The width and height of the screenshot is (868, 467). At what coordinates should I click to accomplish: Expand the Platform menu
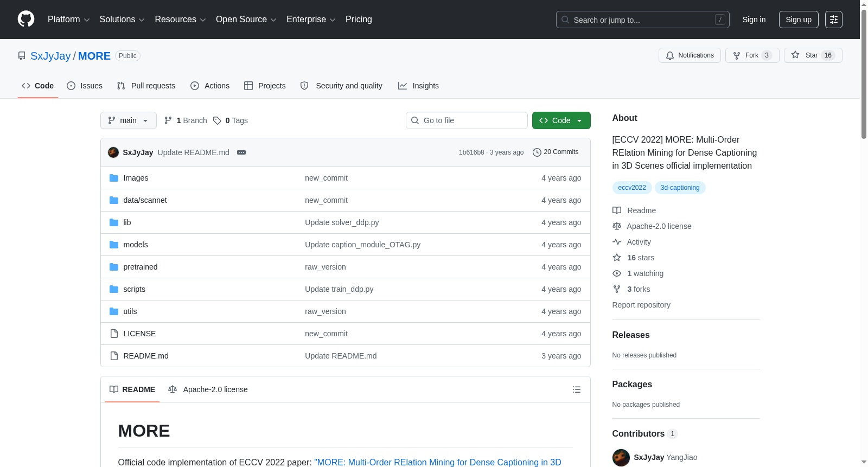point(69,20)
